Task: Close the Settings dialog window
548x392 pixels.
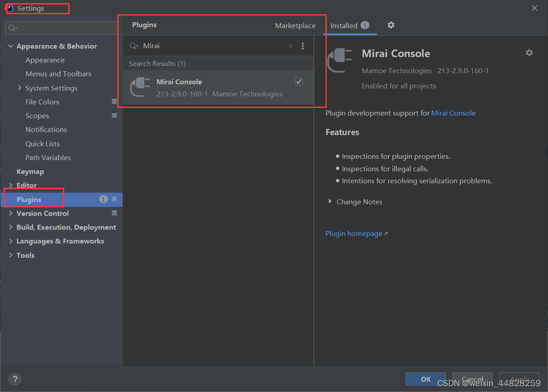Action: coord(535,8)
